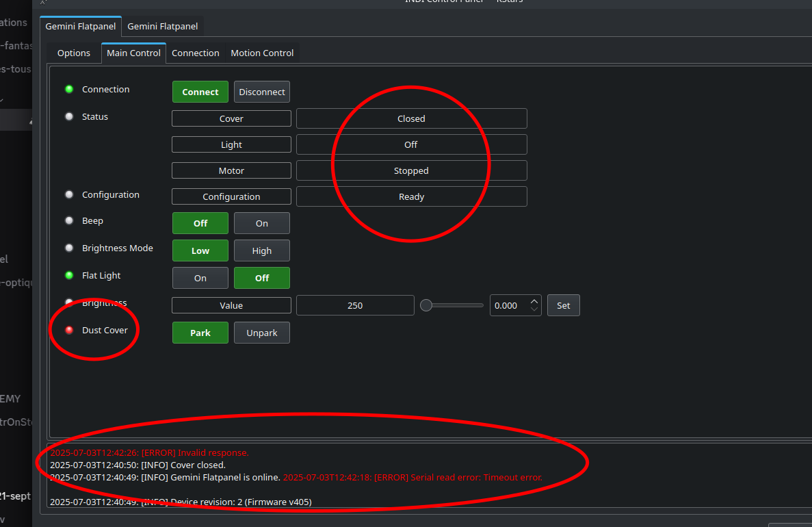Viewport: 812px width, 527px height.
Task: Unpark the dust cover
Action: click(x=261, y=333)
